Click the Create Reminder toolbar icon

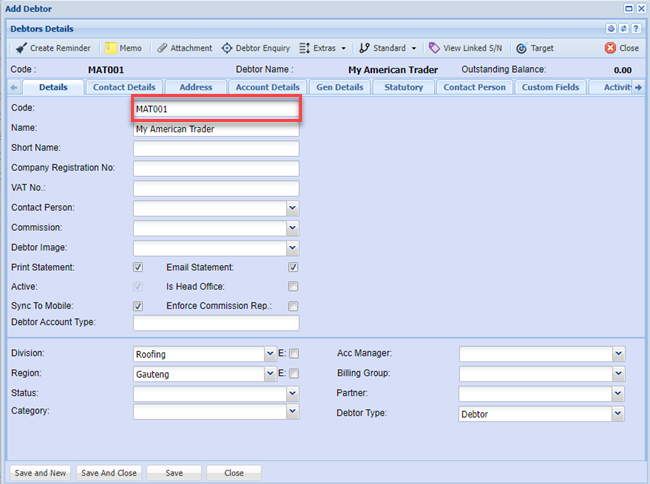(22, 48)
